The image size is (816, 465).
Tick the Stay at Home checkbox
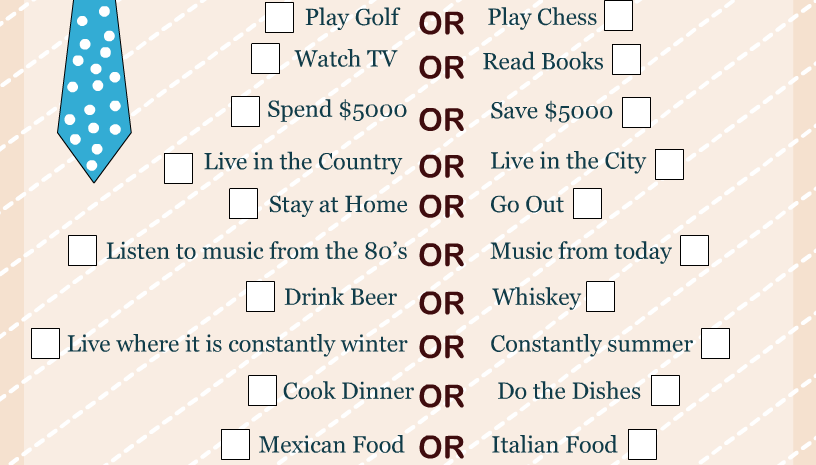244,203
